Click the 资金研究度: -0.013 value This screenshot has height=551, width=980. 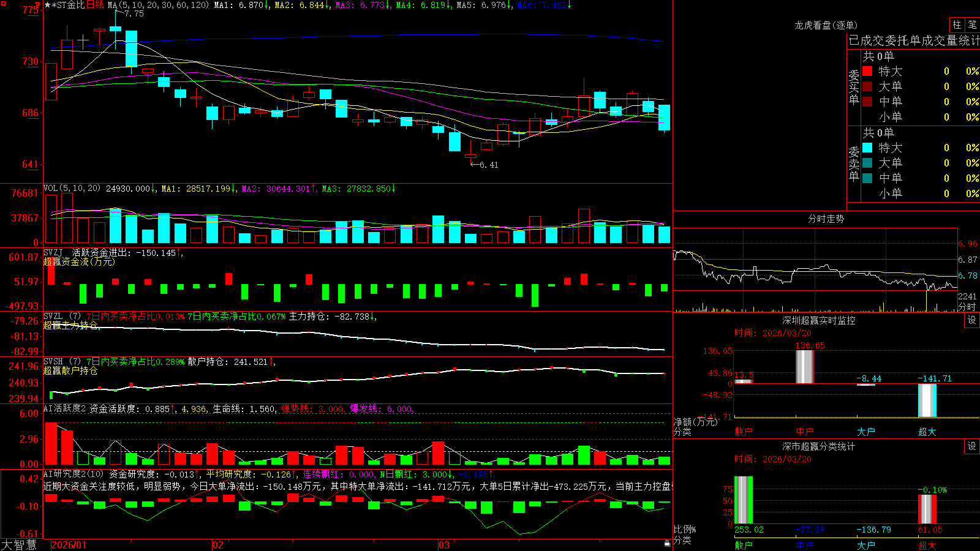[x=154, y=474]
